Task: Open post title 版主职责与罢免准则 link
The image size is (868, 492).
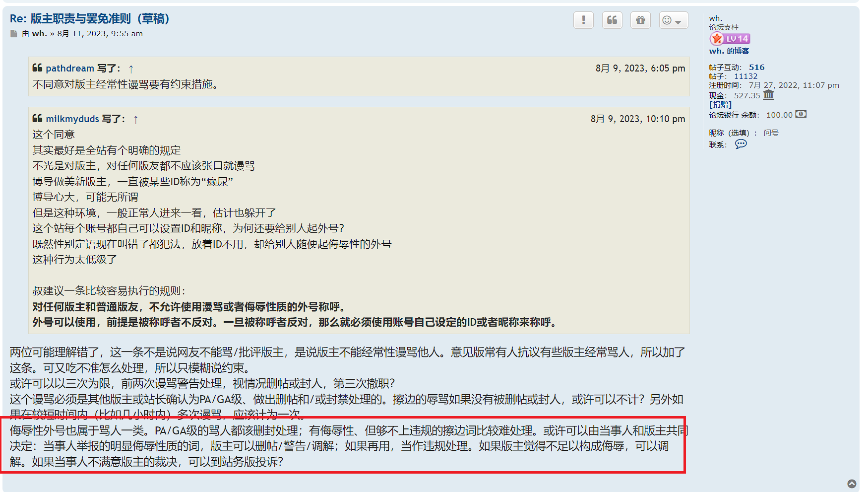Action: click(89, 19)
